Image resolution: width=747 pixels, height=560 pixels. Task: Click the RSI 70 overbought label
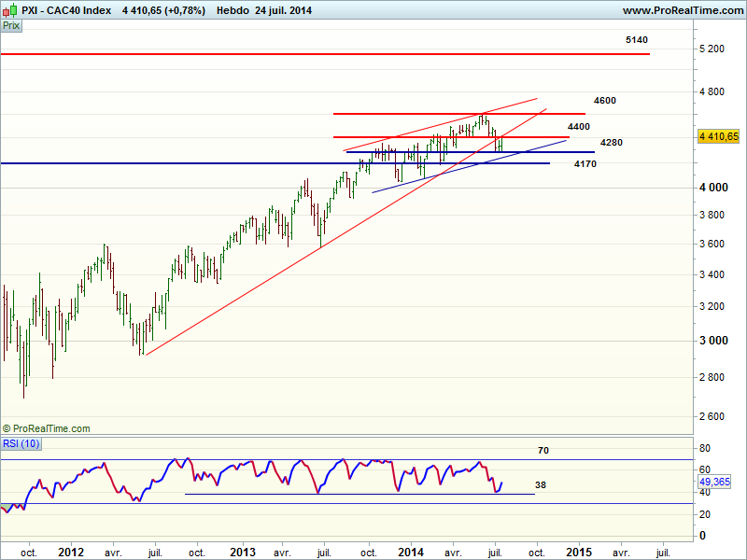point(543,450)
